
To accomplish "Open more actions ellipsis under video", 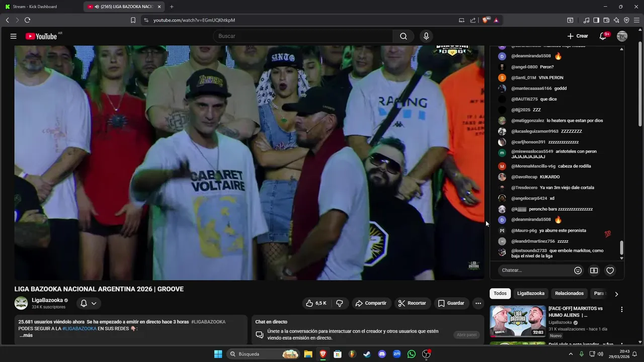I will pyautogui.click(x=478, y=303).
